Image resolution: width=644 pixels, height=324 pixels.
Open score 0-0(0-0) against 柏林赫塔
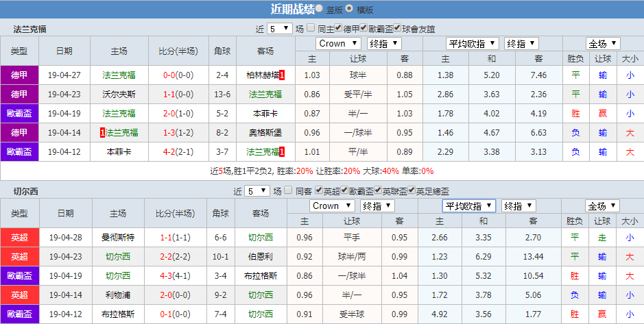tap(178, 75)
